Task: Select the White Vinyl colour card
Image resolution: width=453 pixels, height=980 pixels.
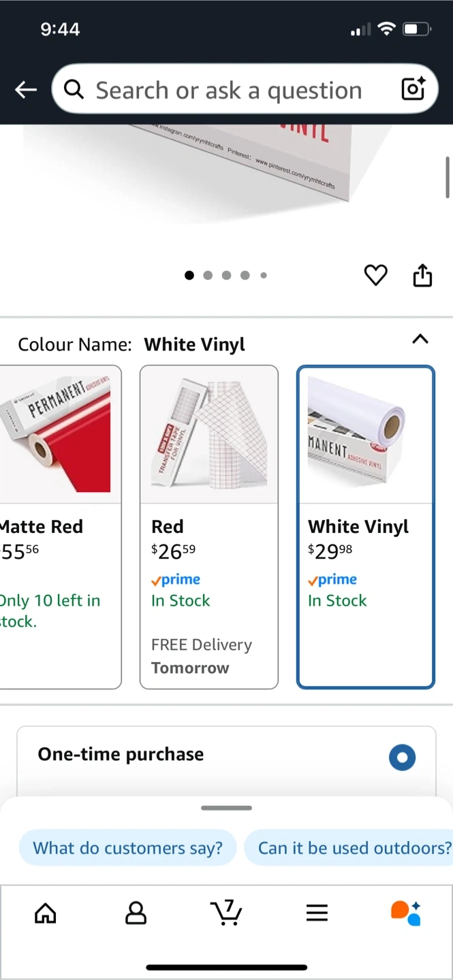Action: click(x=366, y=527)
